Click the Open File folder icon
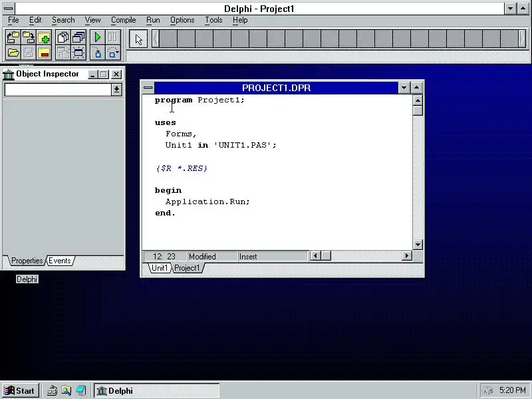532x399 pixels. click(13, 53)
